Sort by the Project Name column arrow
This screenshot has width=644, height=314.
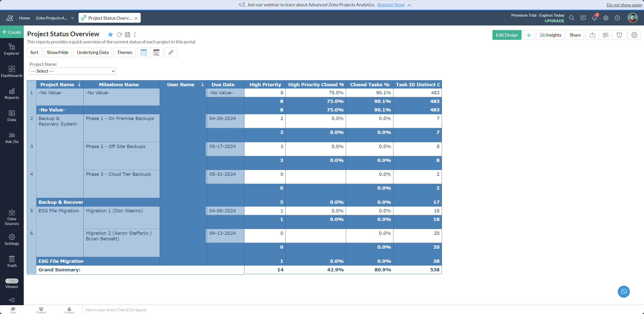click(79, 84)
